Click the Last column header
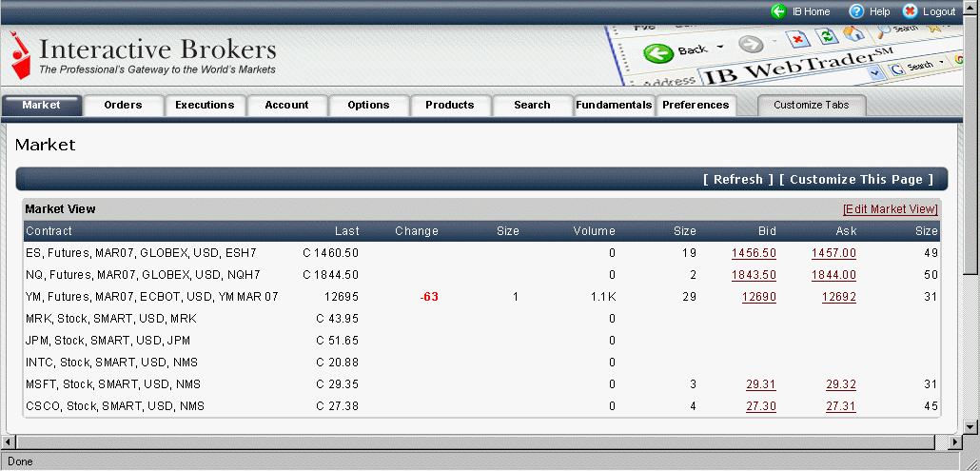This screenshot has width=980, height=471. (347, 231)
